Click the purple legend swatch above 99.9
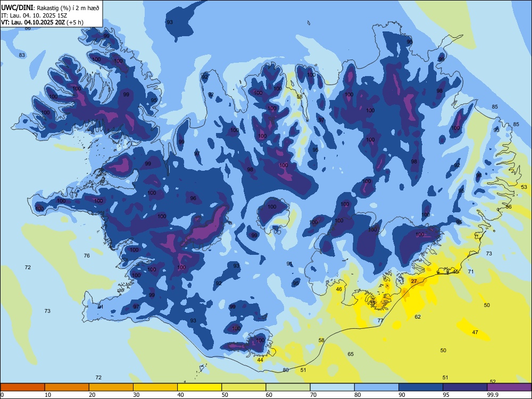Image resolution: width=532 pixels, height=399 pixels. [509, 387]
